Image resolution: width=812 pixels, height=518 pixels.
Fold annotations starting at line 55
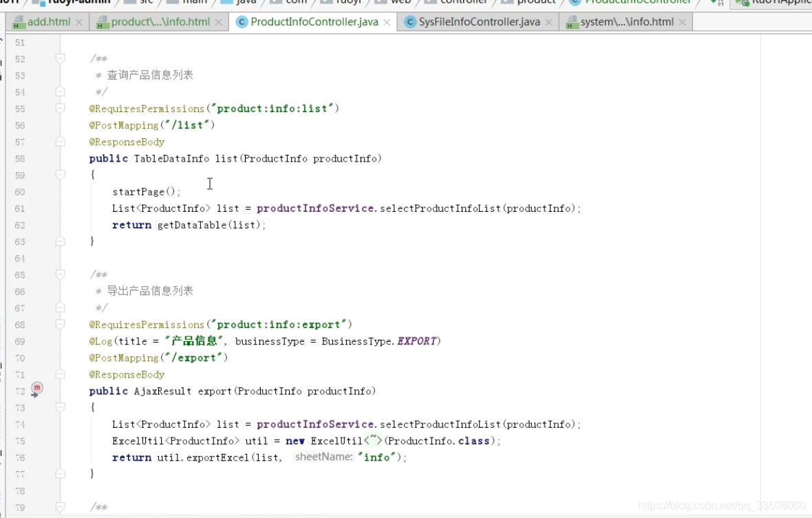(x=60, y=108)
